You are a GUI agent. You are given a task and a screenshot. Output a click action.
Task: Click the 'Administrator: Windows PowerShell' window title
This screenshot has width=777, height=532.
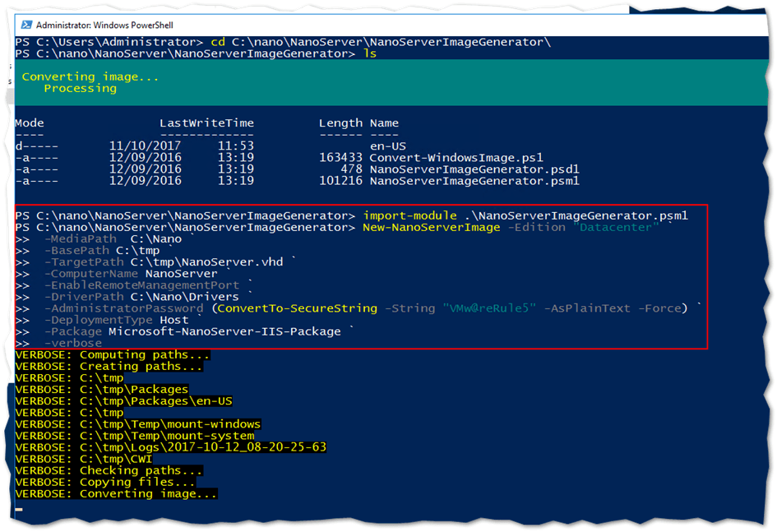coord(104,25)
